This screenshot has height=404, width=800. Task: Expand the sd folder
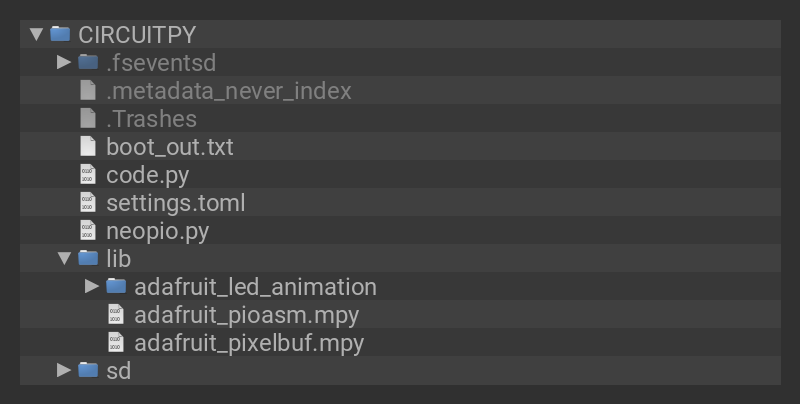tap(64, 370)
